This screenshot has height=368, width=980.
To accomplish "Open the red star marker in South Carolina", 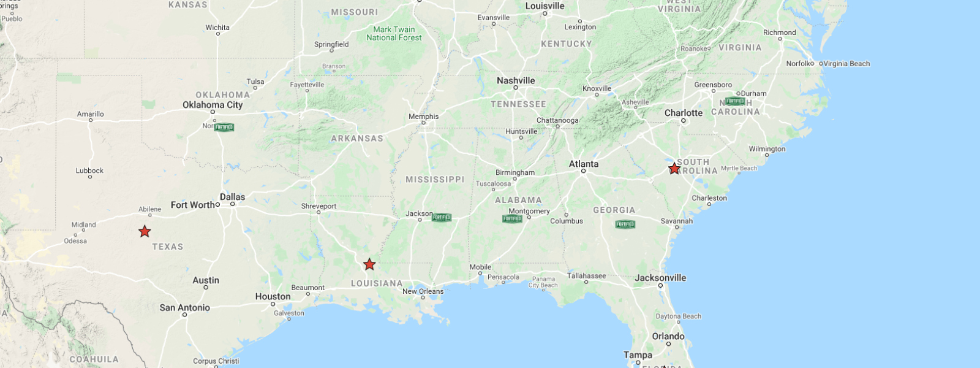I will pyautogui.click(x=674, y=168).
